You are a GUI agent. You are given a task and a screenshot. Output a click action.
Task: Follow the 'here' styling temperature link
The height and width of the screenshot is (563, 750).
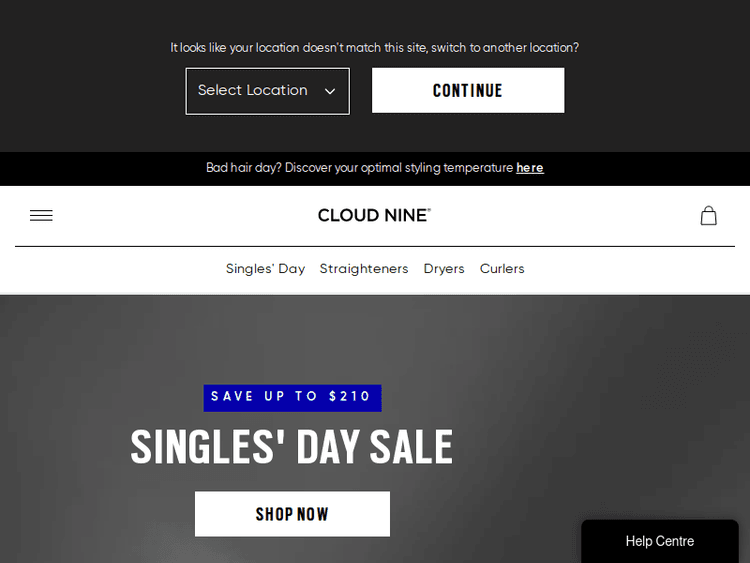click(x=530, y=168)
